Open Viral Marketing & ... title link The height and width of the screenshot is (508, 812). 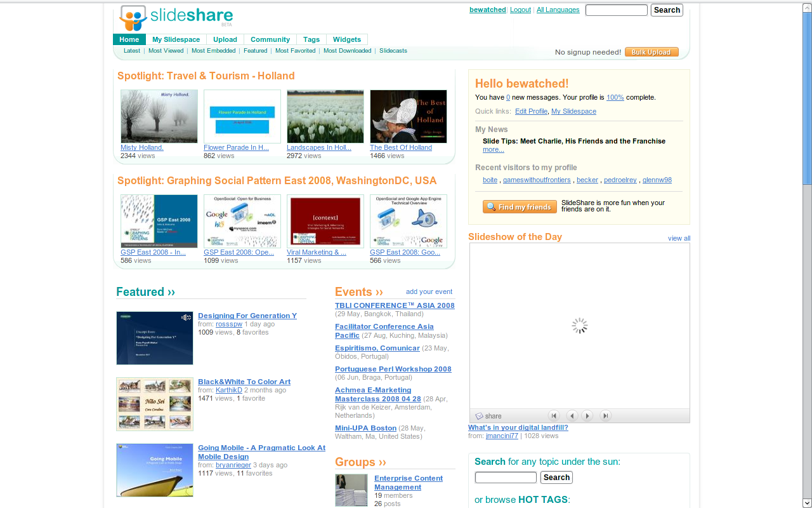(317, 253)
